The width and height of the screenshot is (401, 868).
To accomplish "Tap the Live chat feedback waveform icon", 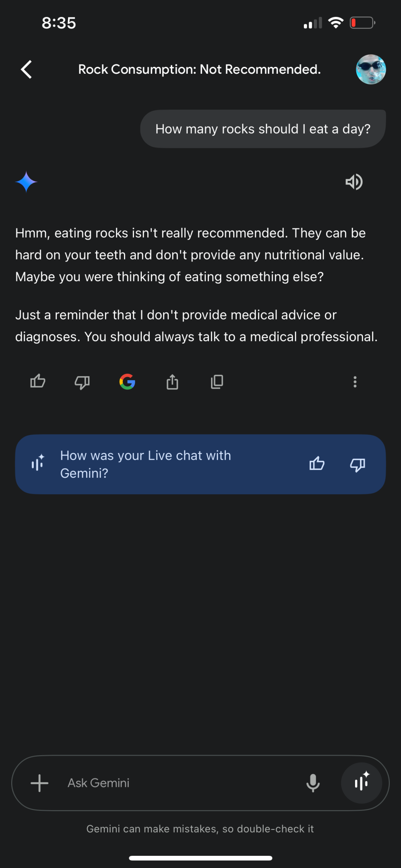I will point(38,463).
